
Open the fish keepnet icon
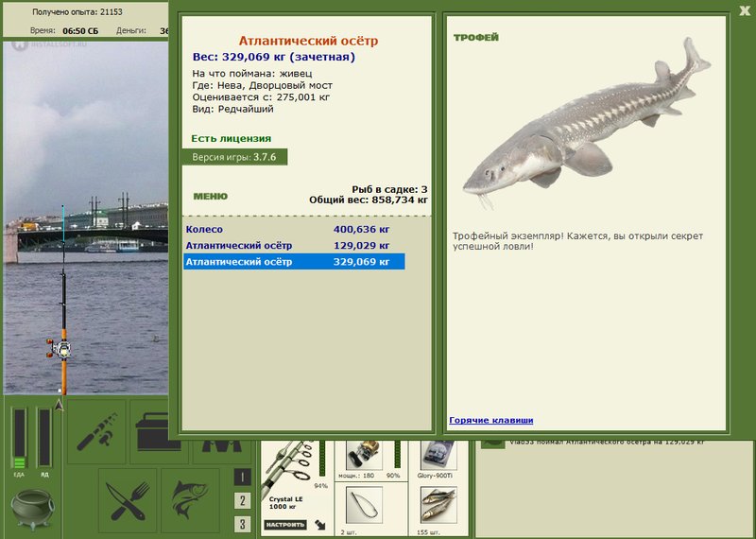click(x=190, y=499)
